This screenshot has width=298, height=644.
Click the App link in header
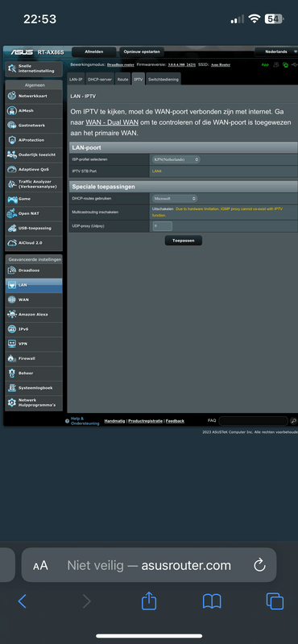tap(265, 64)
